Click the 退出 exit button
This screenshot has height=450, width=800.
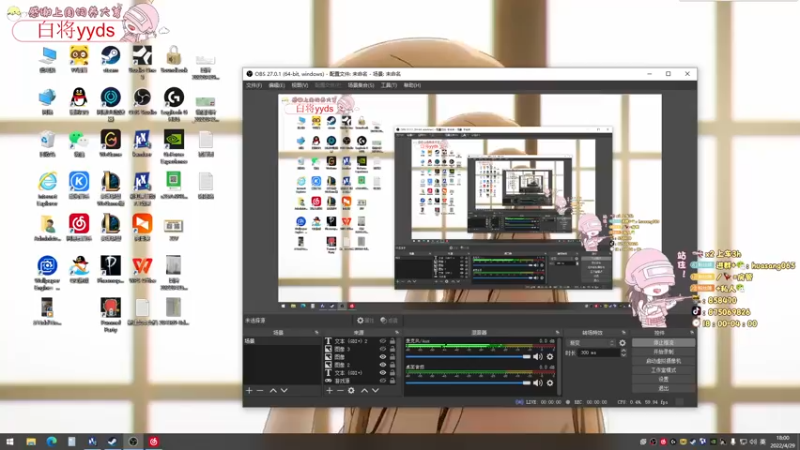[x=663, y=389]
